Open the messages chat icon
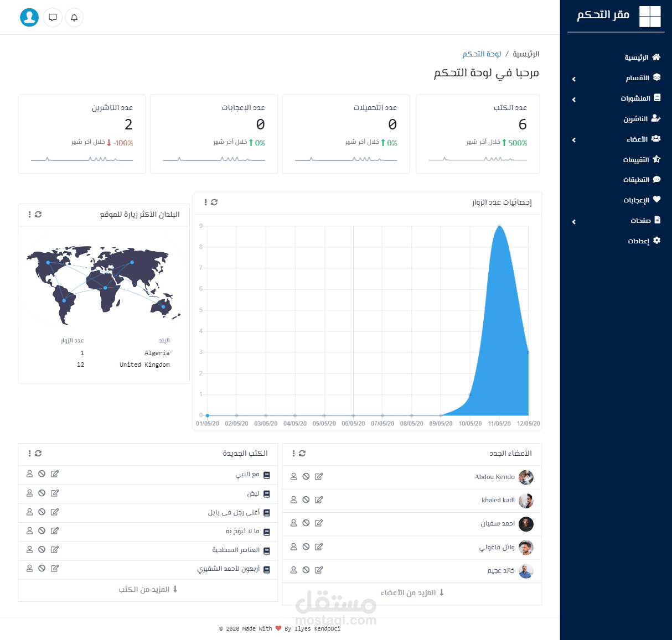 click(53, 17)
